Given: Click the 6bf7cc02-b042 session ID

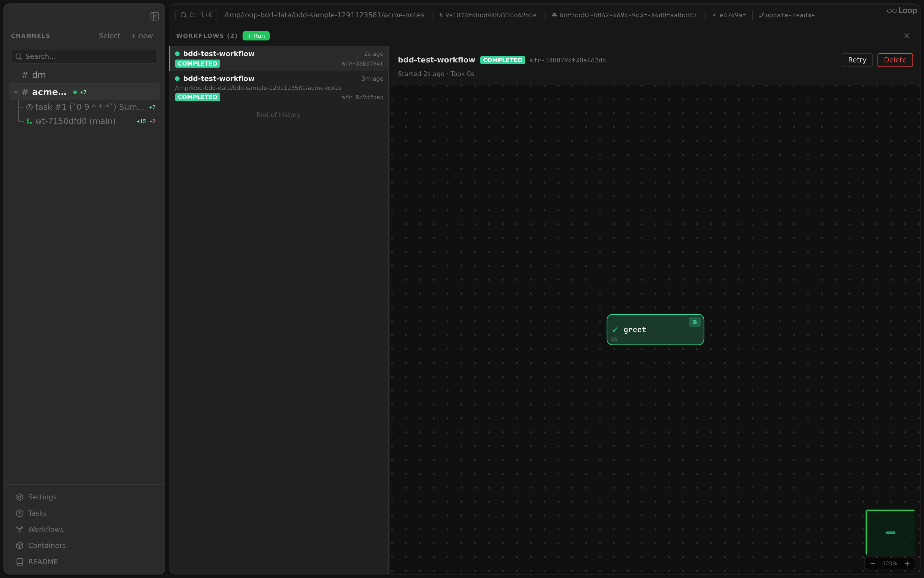Looking at the screenshot, I should [x=628, y=15].
